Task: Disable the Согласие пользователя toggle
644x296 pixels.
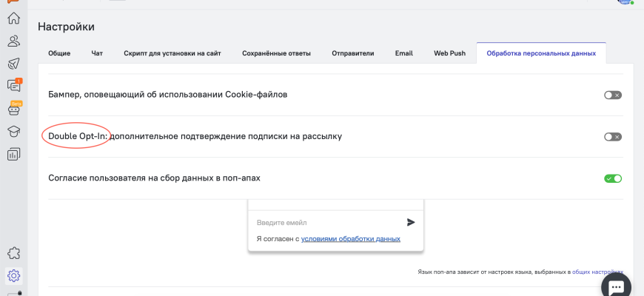Action: pyautogui.click(x=612, y=178)
